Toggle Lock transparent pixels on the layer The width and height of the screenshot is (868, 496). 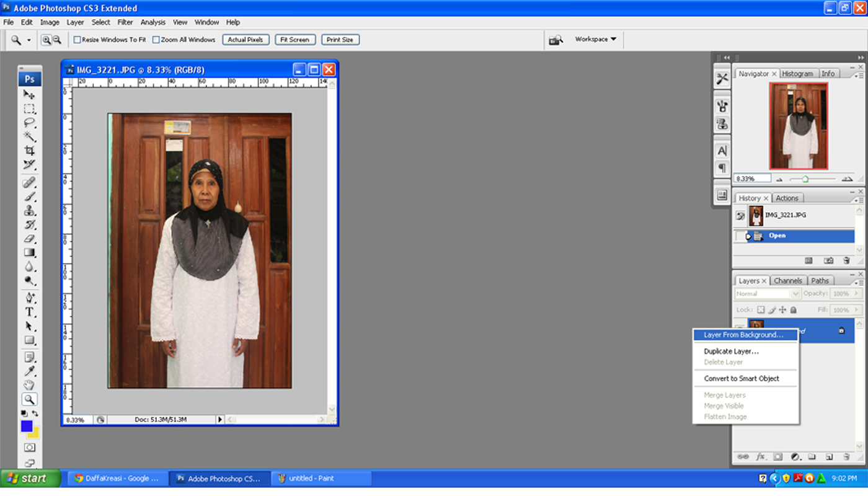coord(760,309)
